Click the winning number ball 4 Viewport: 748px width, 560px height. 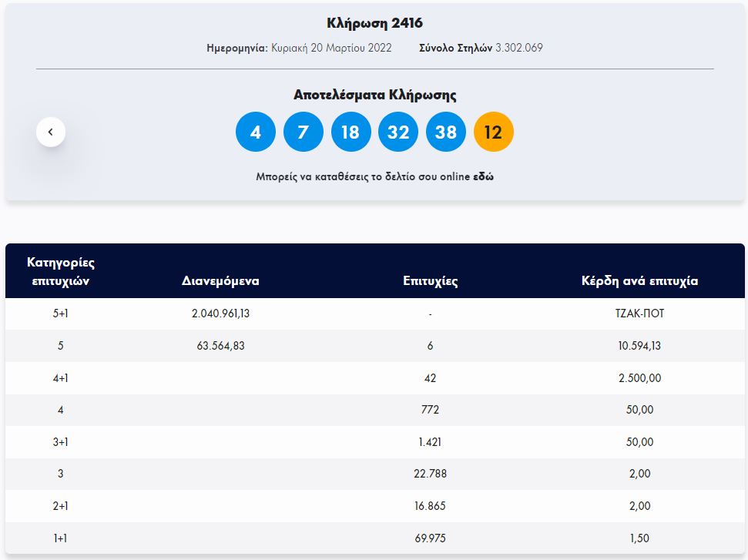point(256,132)
